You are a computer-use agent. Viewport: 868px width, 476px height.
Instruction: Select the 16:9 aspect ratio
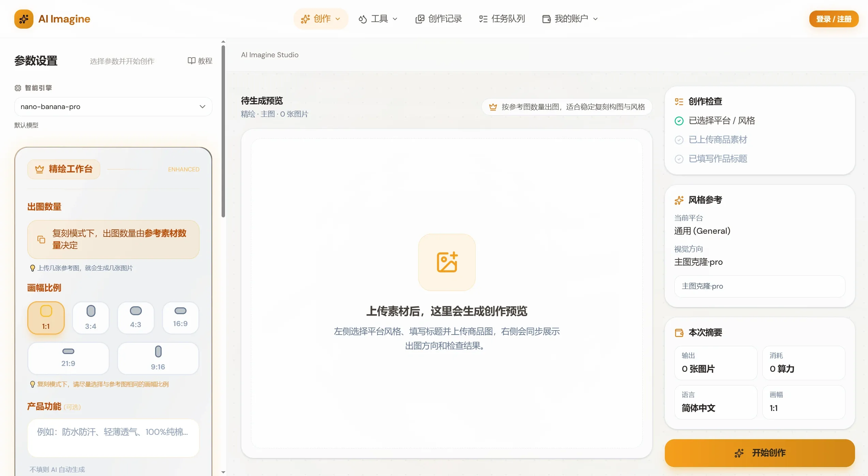180,318
